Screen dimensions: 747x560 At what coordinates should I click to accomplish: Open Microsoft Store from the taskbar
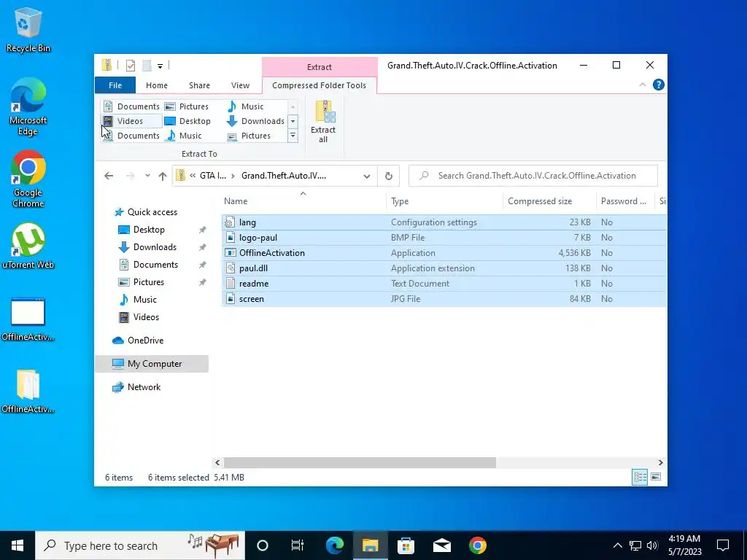coord(406,545)
